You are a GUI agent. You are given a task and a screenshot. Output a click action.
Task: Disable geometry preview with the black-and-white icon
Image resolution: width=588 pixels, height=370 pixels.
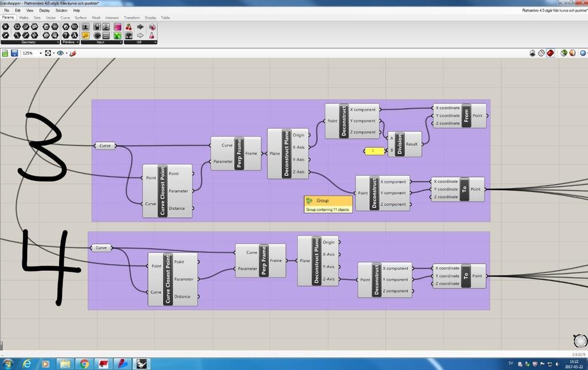coord(532,53)
